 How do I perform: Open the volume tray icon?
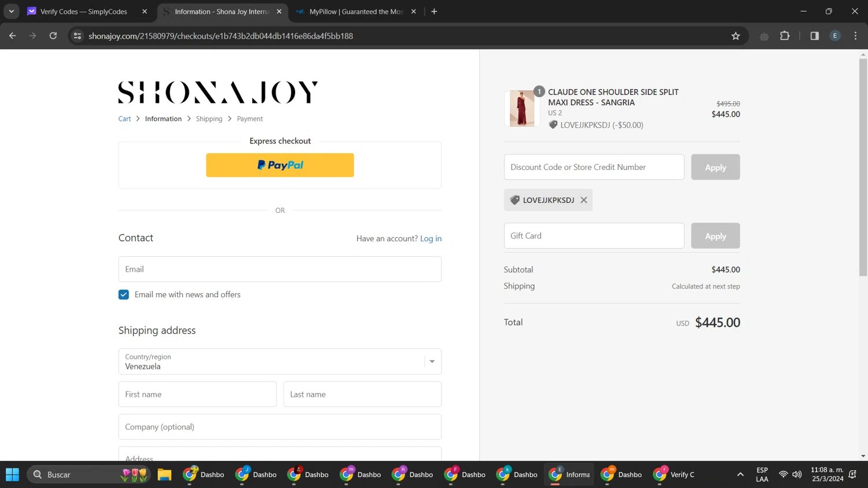coord(797,475)
